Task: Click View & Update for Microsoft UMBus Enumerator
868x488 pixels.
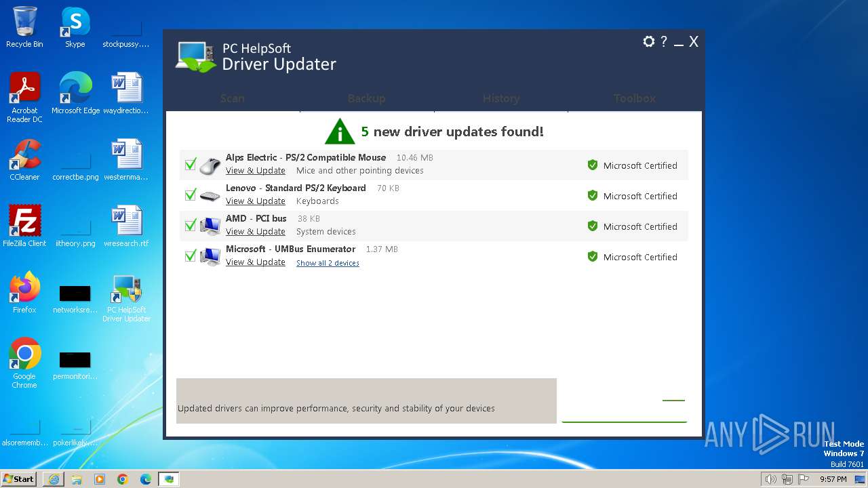Action: (x=256, y=262)
